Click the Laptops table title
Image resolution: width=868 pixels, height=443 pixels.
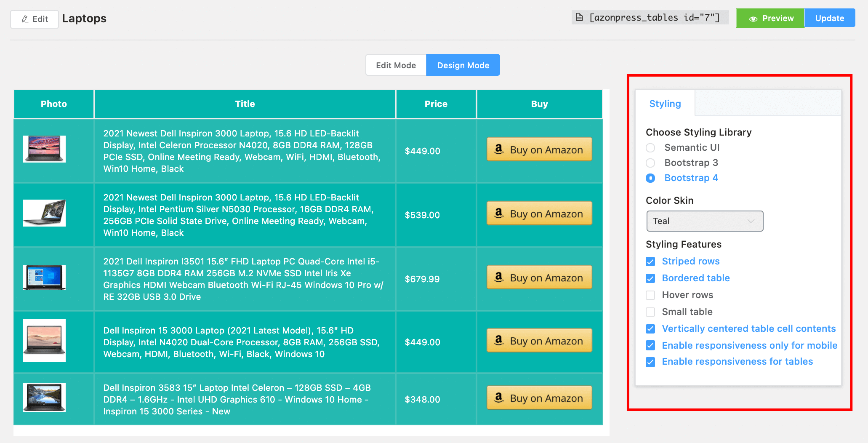[x=84, y=19]
